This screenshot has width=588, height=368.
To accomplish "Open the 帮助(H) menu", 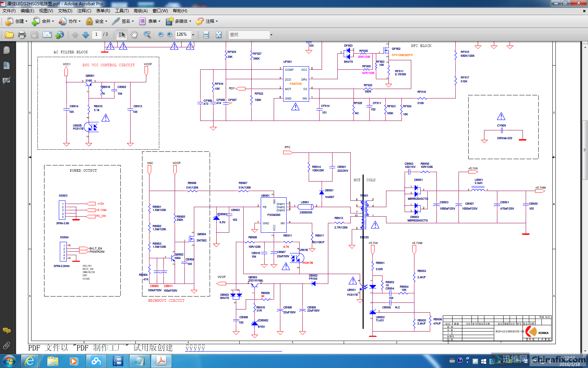I will click(x=180, y=11).
